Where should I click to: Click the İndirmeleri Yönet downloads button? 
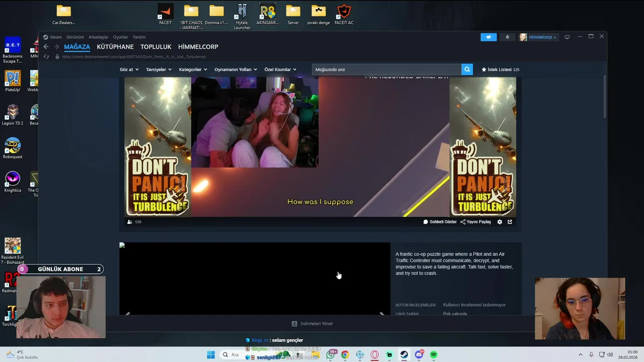[312, 324]
